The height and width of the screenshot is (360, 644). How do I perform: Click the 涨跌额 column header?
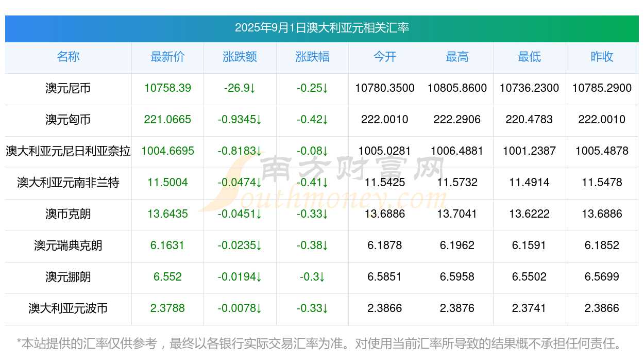point(240,57)
